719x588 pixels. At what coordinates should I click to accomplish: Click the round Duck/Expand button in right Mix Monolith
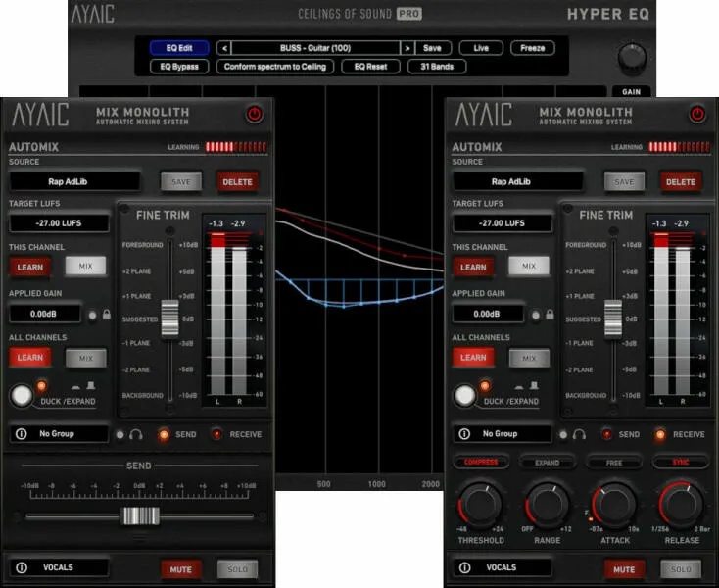[464, 395]
